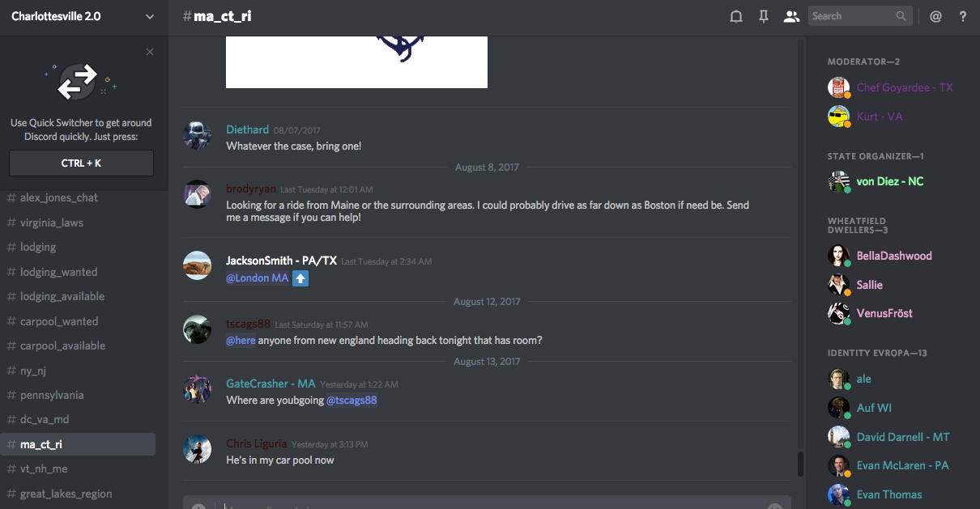Click the blue up-arrow emoji
This screenshot has height=509, width=980.
tap(300, 278)
